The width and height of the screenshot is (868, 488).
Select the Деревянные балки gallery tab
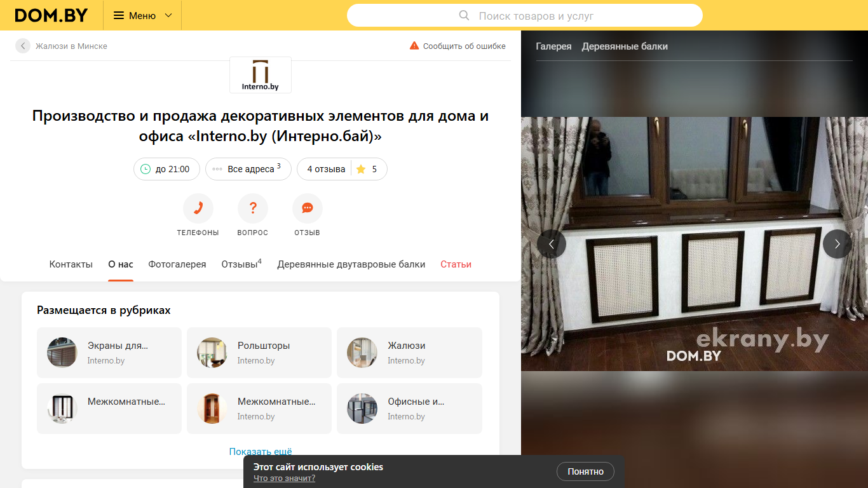pos(625,46)
